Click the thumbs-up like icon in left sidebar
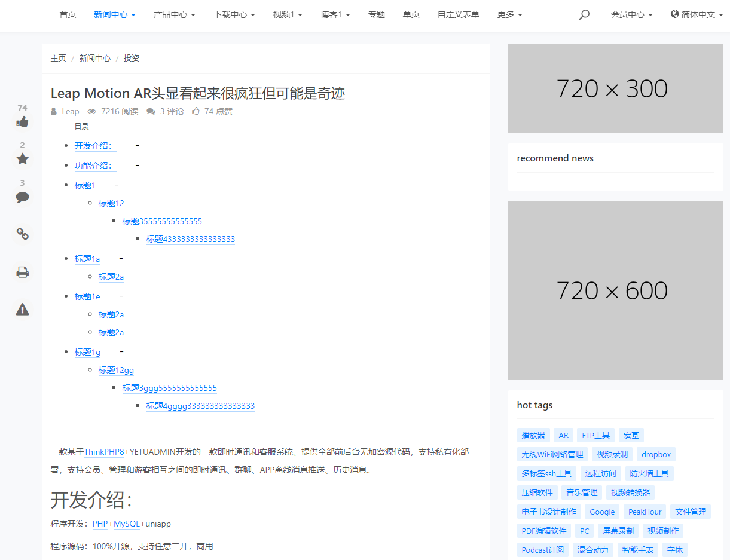This screenshot has width=730, height=560. pyautogui.click(x=22, y=122)
